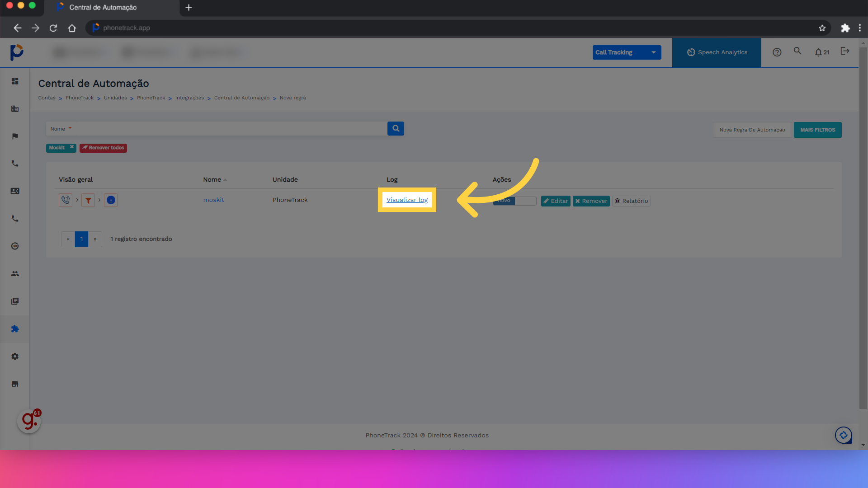Open the flag icon in sidebar

pyautogui.click(x=15, y=136)
